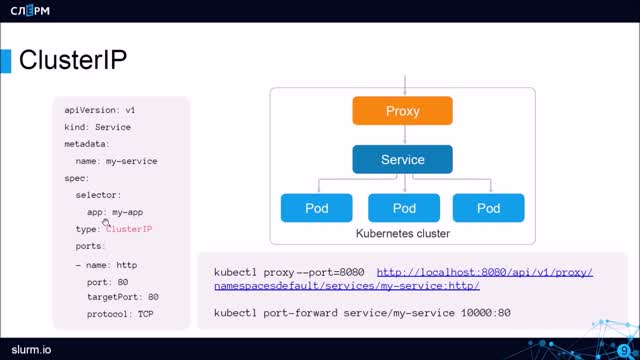Open the namespacesdefault/services/my-service:http link line
The image size is (640, 360).
click(x=347, y=286)
